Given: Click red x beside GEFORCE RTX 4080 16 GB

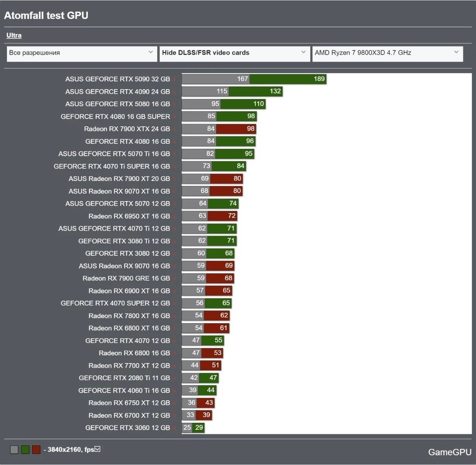Looking at the screenshot, I should click(175, 142).
